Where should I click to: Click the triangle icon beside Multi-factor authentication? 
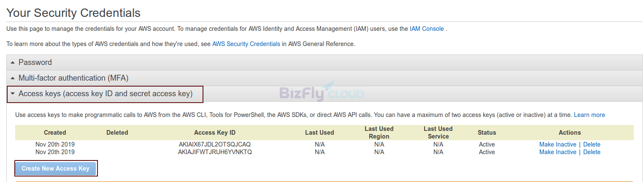click(13, 78)
